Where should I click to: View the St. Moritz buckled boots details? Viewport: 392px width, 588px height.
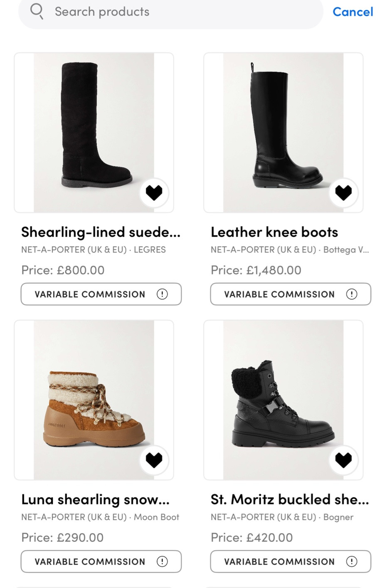click(289, 499)
